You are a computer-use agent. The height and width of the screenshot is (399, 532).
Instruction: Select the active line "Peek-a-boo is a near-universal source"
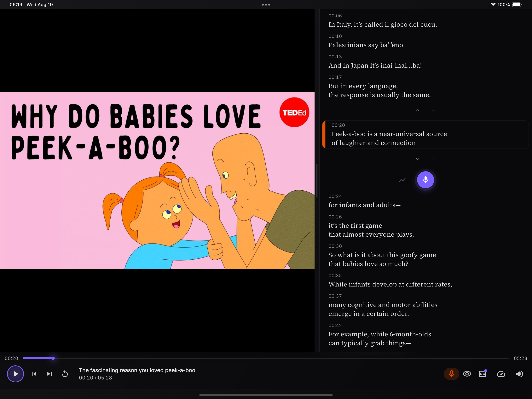389,134
